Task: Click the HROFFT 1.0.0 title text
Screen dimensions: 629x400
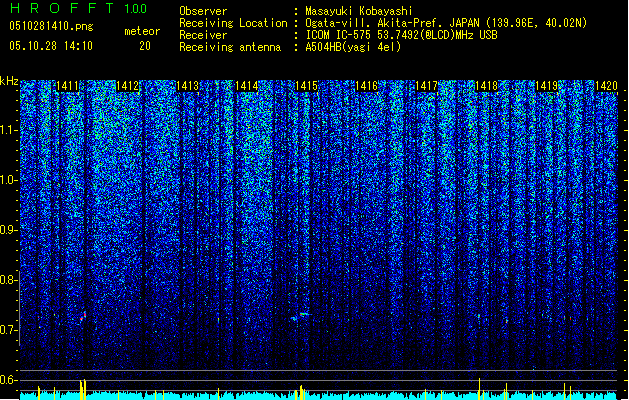Action: [x=79, y=8]
